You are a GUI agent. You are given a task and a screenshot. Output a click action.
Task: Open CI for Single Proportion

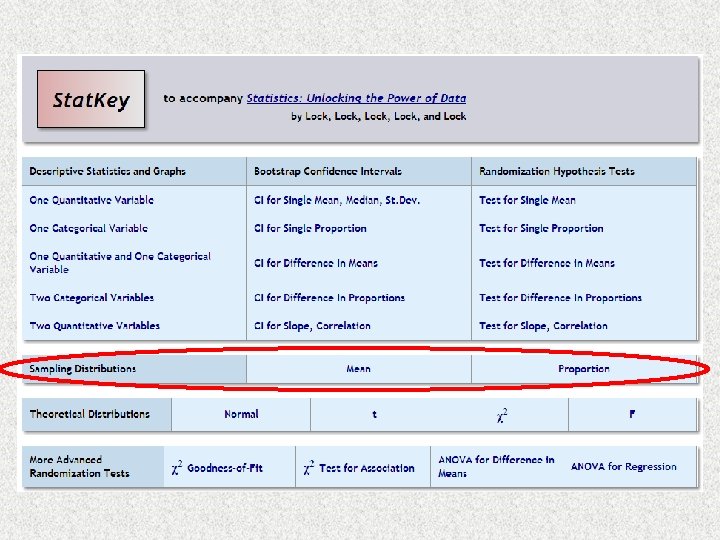(310, 228)
